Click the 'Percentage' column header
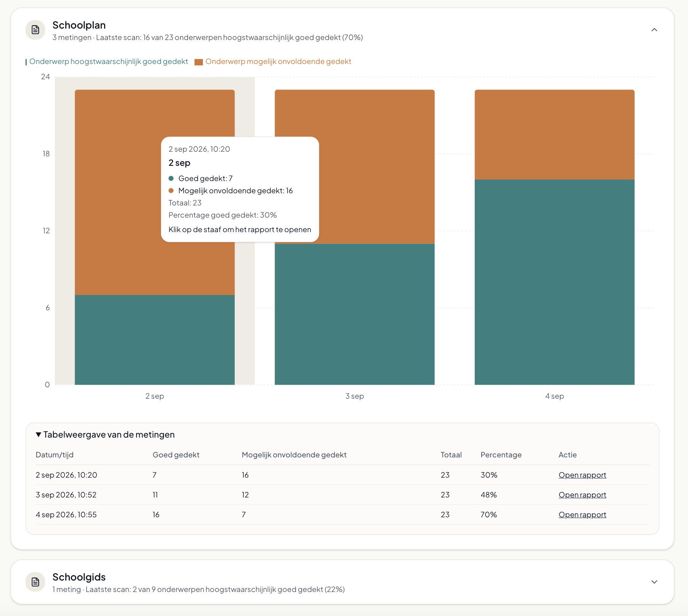Image resolution: width=688 pixels, height=616 pixels. click(501, 455)
